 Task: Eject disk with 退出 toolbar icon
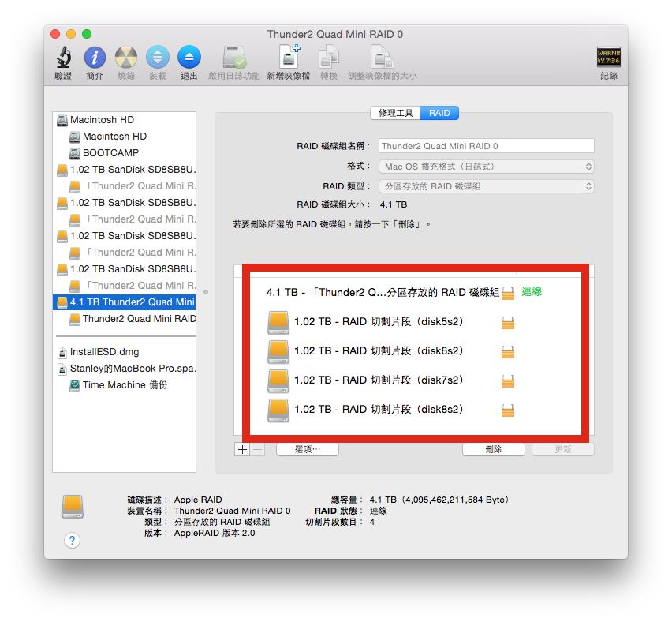(x=189, y=58)
